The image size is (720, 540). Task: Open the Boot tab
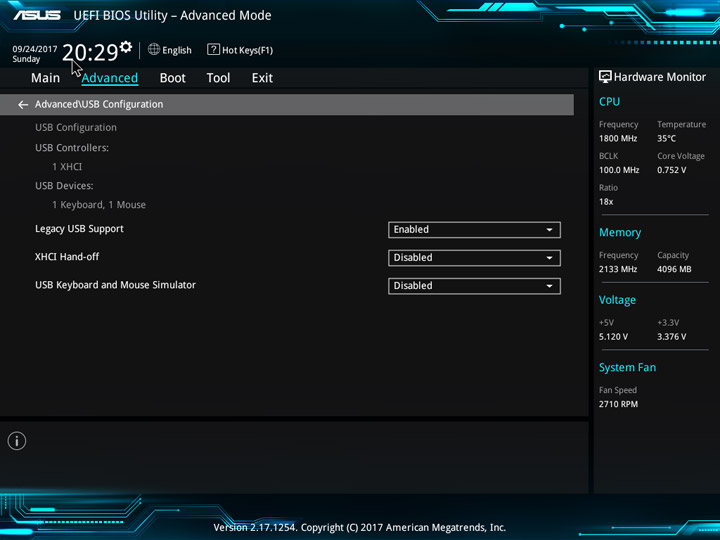(x=173, y=78)
